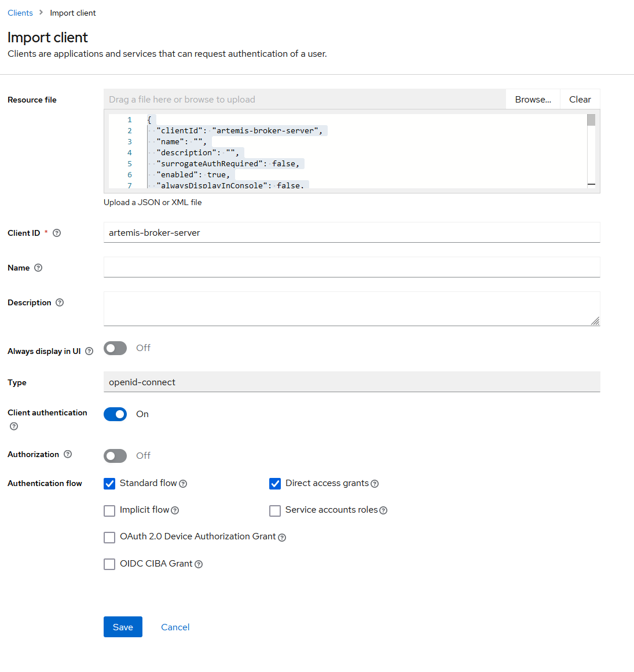
Task: Uncheck the Standard flow option
Action: point(109,483)
